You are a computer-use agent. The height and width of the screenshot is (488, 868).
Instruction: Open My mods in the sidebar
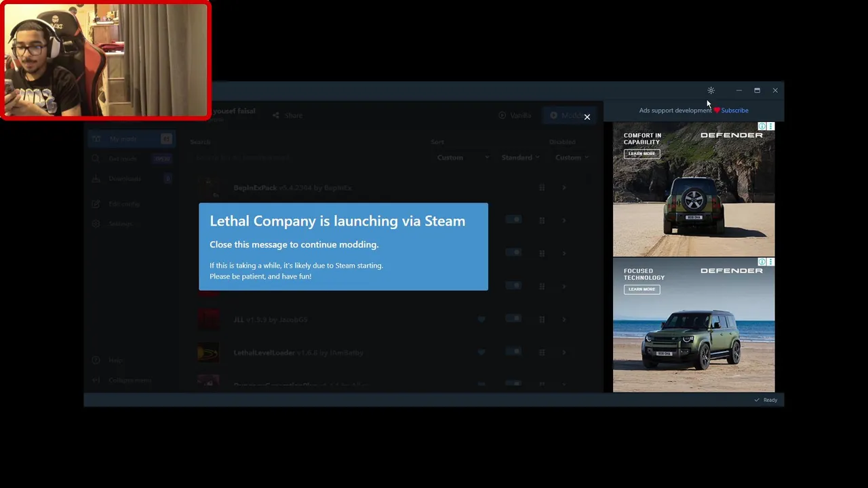point(132,139)
